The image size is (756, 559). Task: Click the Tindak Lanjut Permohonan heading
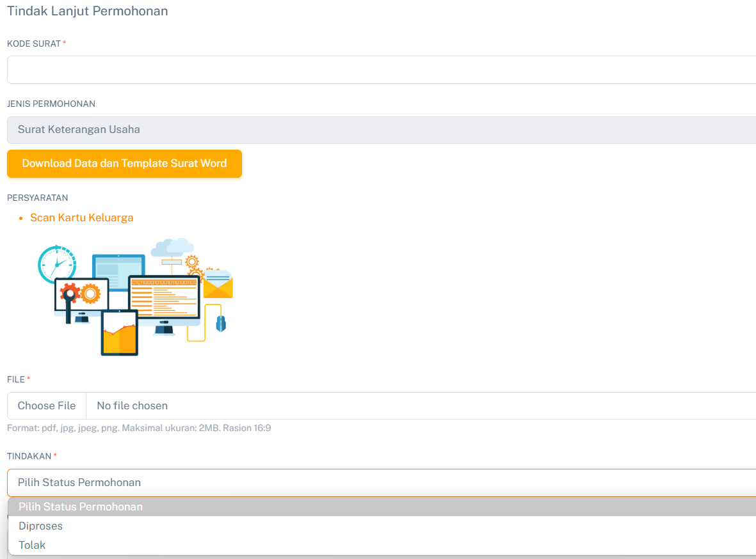(x=88, y=11)
